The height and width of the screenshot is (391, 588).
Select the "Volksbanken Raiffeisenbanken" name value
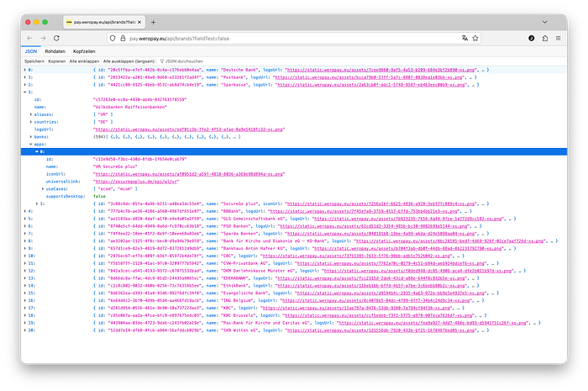(x=129, y=107)
